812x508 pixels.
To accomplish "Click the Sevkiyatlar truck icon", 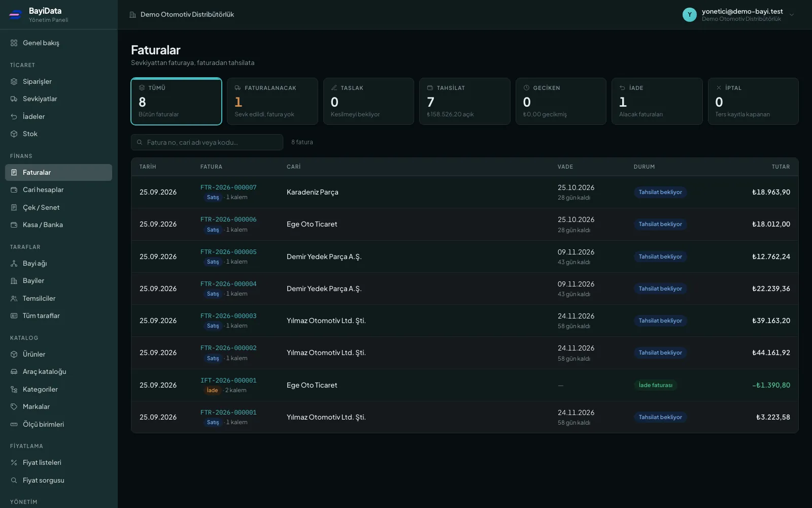I will (14, 99).
